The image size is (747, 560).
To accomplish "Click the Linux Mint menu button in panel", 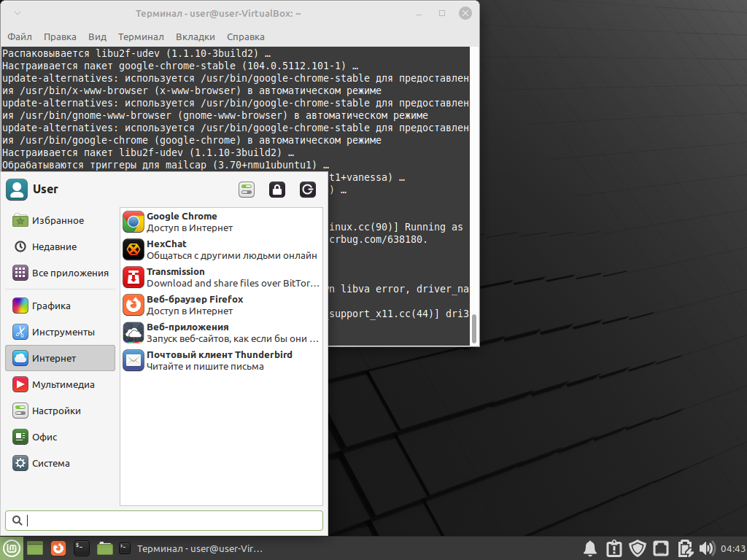I will pyautogui.click(x=11, y=548).
